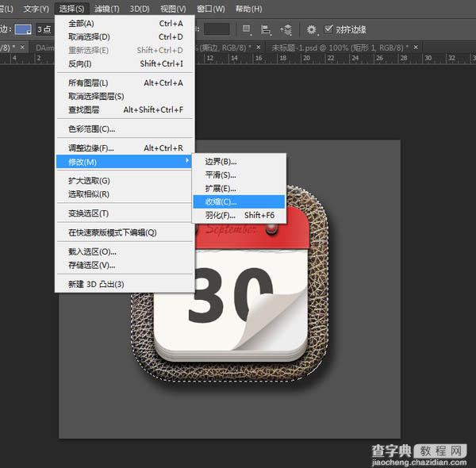The width and height of the screenshot is (476, 468).
Task: Choose 查找图层 entry
Action: pos(125,109)
